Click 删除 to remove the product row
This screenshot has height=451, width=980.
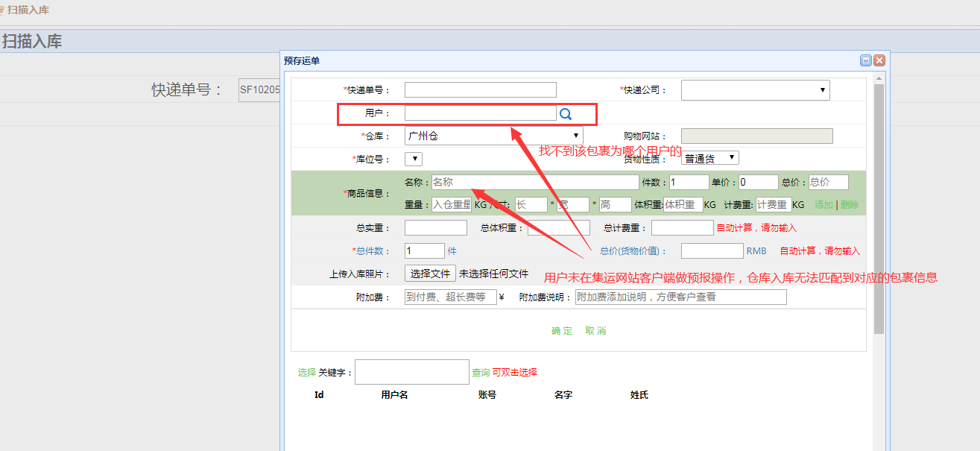[850, 205]
